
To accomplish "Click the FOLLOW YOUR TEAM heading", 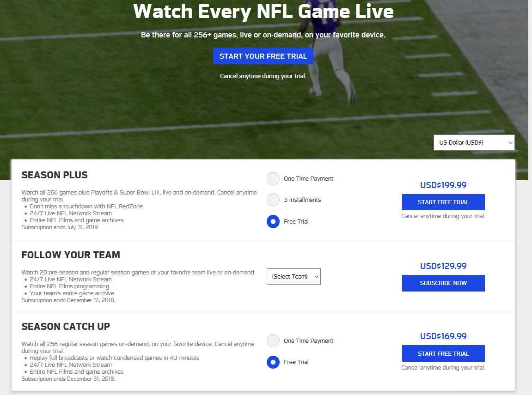I will (71, 255).
